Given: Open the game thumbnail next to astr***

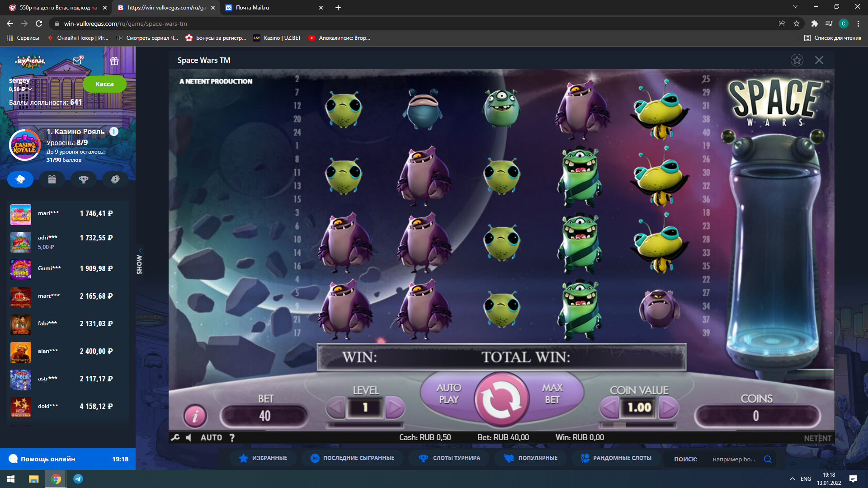Looking at the screenshot, I should 21,380.
